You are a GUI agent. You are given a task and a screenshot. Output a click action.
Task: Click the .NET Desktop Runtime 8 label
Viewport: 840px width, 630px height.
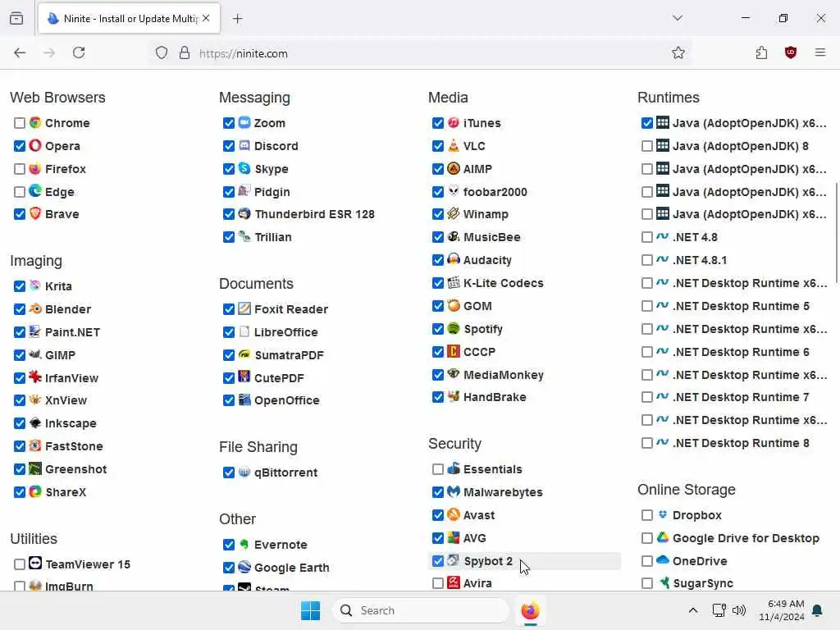tap(741, 443)
